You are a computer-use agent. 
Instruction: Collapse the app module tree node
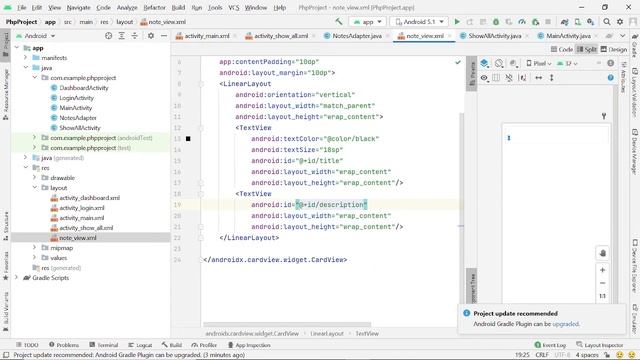pos(17,48)
